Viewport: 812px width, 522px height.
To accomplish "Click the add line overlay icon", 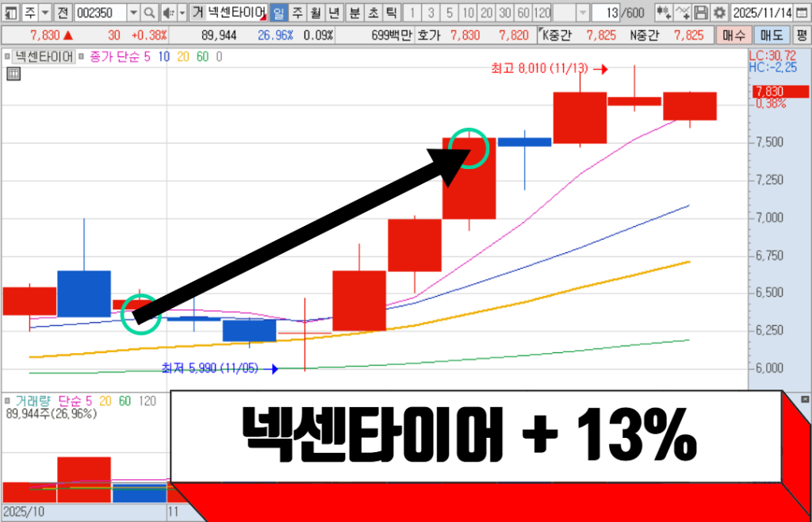I will pos(681,13).
